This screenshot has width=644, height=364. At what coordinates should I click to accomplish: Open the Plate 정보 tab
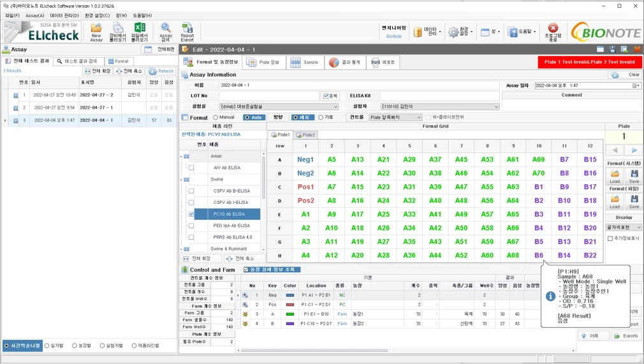coord(263,62)
